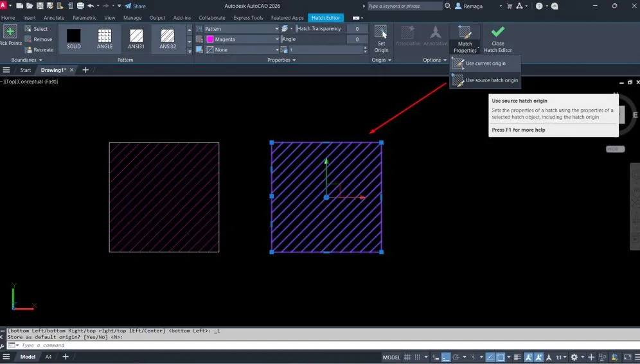Open the annotation scale 1:1 dropdown

click(561, 357)
